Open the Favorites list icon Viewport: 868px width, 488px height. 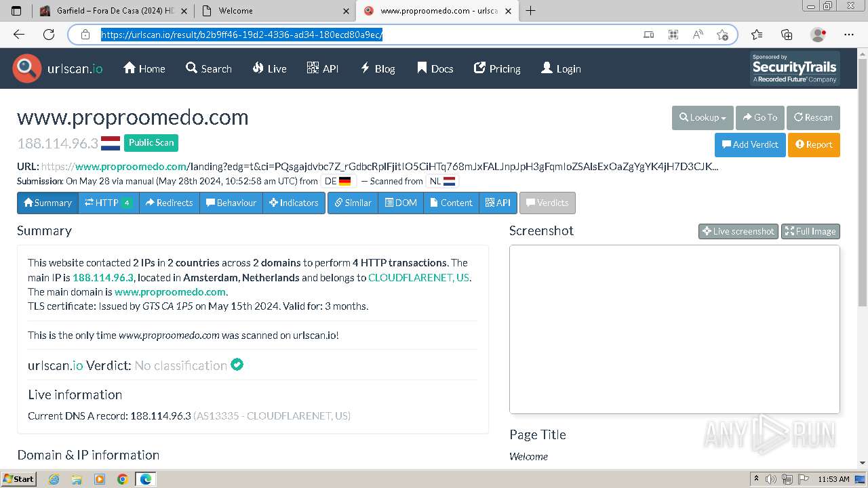click(x=757, y=35)
